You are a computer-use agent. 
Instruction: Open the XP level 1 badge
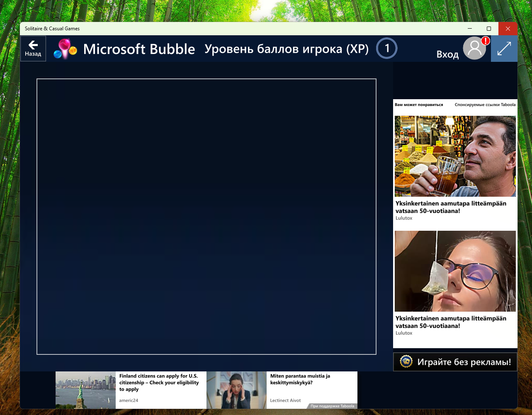coord(387,49)
